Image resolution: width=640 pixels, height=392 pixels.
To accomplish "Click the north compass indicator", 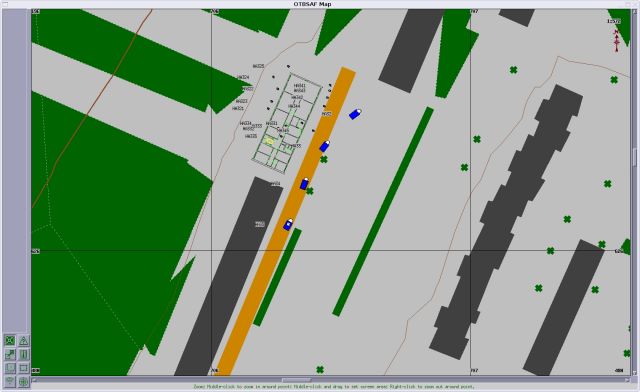I will pyautogui.click(x=616, y=40).
